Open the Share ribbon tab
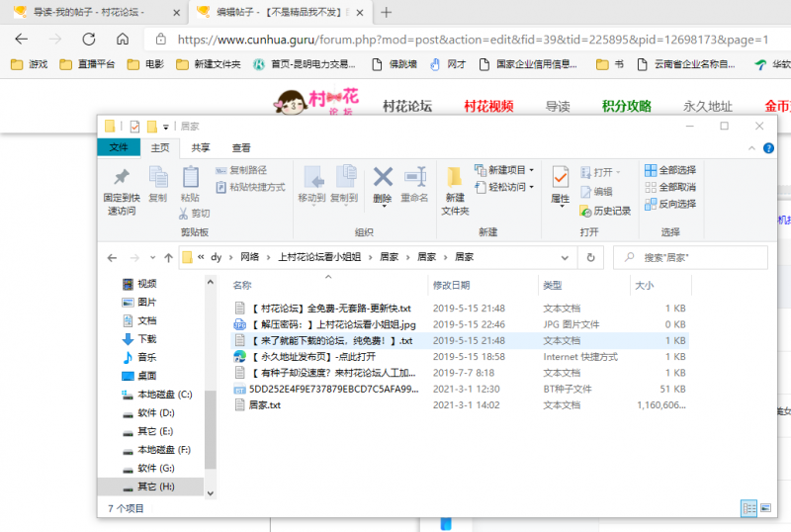Image resolution: width=791 pixels, height=532 pixels. point(201,147)
